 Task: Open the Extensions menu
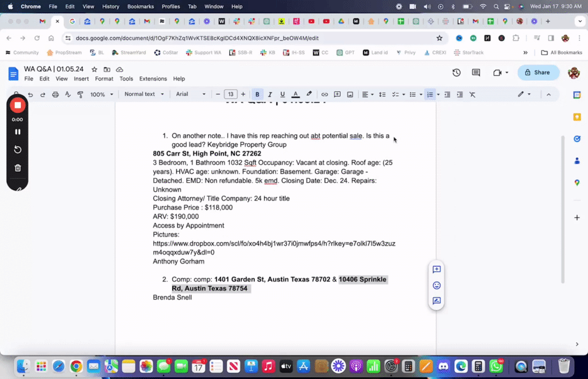coord(153,79)
